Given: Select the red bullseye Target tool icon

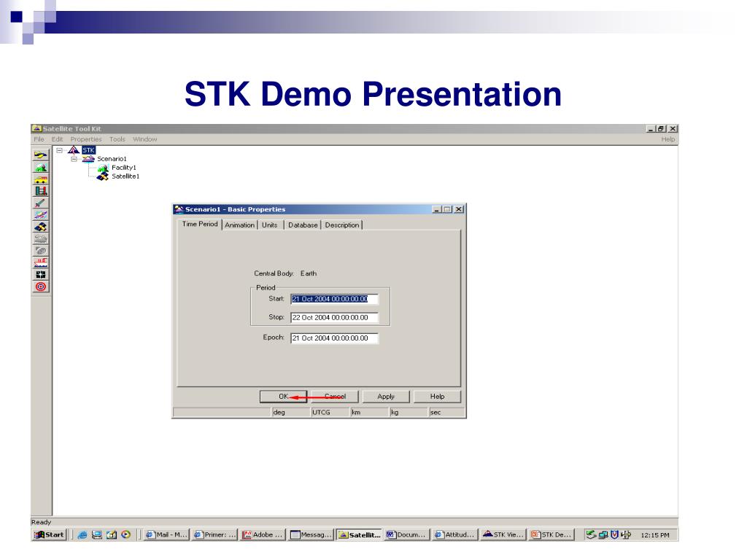Looking at the screenshot, I should [x=41, y=286].
